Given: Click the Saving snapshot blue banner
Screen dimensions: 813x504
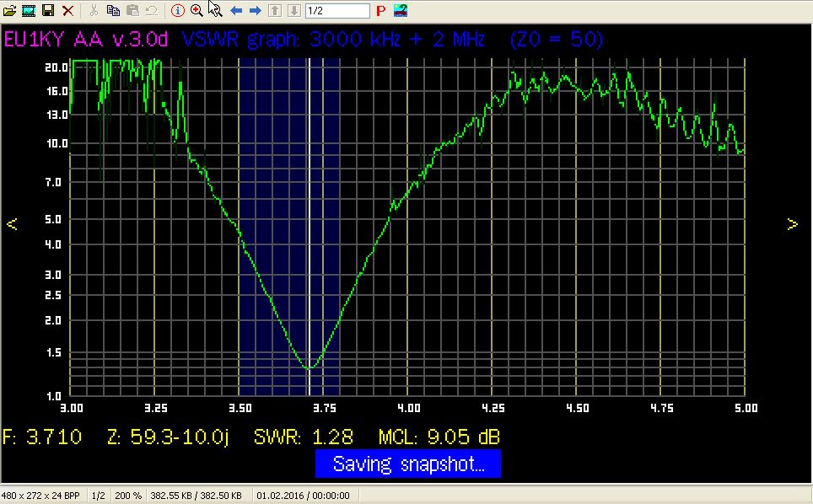Looking at the screenshot, I should point(408,464).
